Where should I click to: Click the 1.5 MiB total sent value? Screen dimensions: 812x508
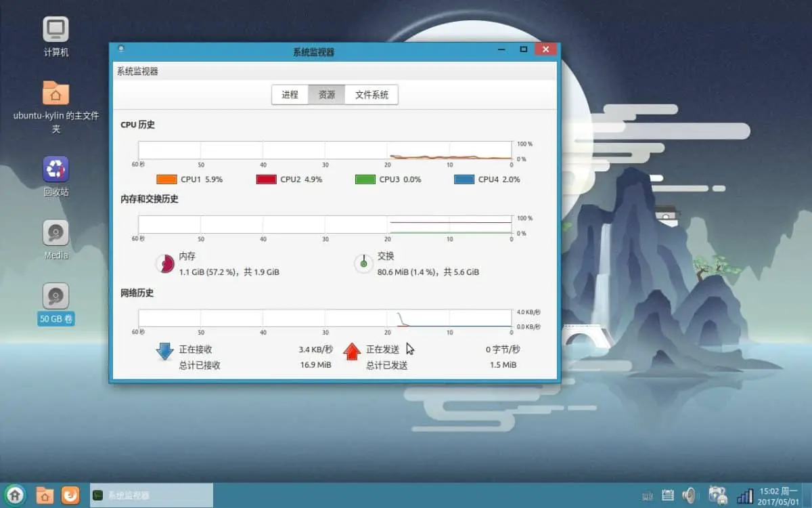[503, 365]
